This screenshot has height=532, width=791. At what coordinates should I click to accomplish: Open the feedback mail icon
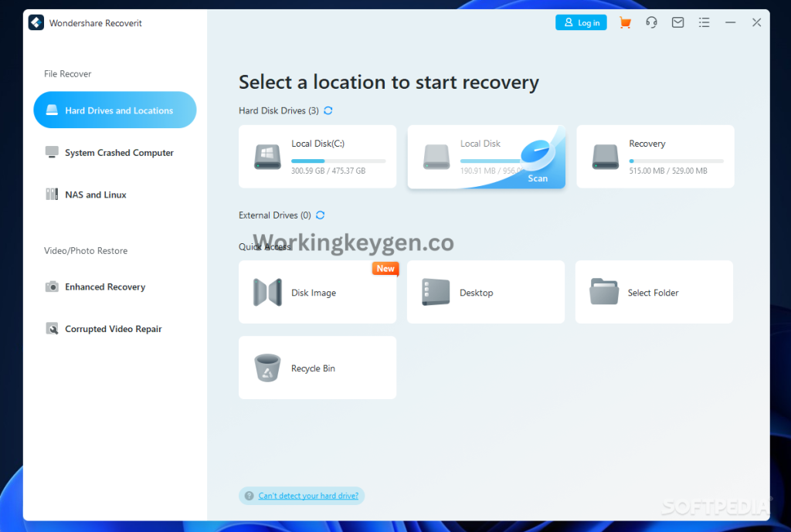tap(677, 22)
